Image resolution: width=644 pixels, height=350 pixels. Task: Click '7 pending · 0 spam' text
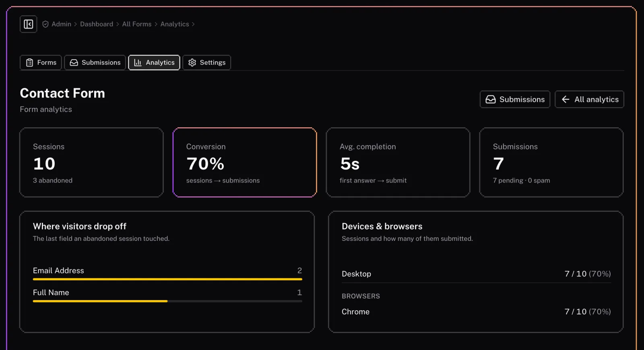pyautogui.click(x=521, y=180)
